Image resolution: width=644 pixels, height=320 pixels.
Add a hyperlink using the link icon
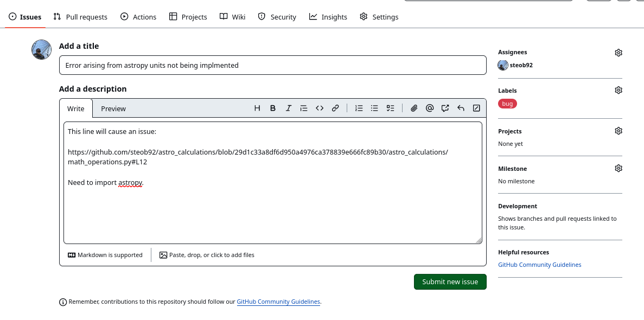pos(335,108)
